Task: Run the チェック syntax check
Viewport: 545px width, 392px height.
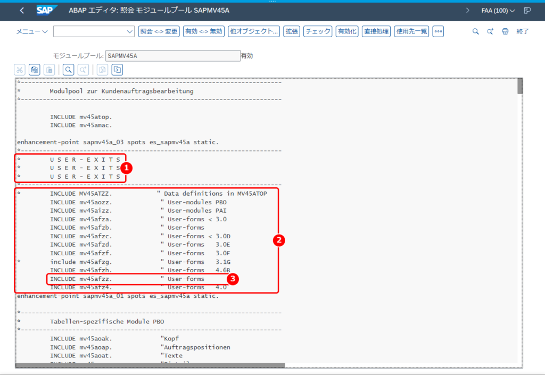Action: pos(318,31)
